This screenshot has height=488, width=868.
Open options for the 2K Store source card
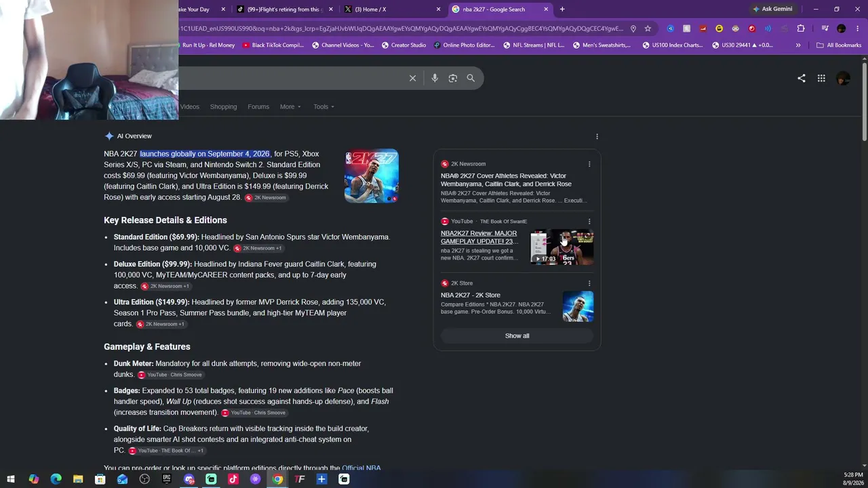(589, 283)
